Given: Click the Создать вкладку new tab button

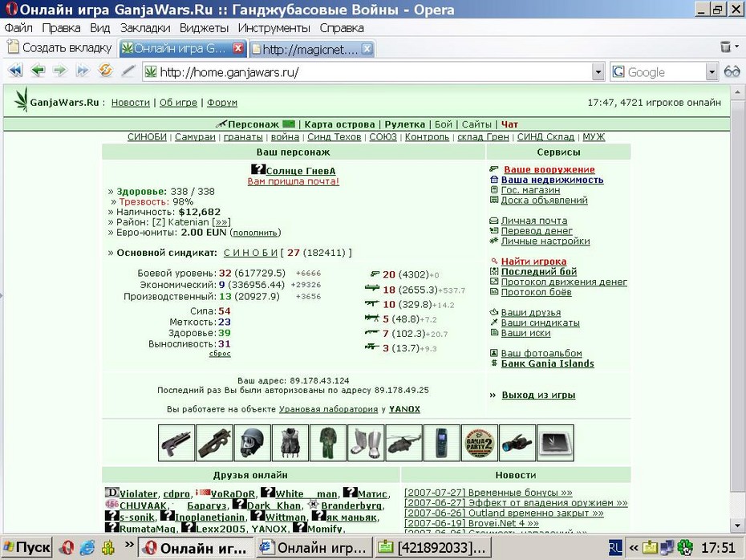Looking at the screenshot, I should pyautogui.click(x=59, y=47).
